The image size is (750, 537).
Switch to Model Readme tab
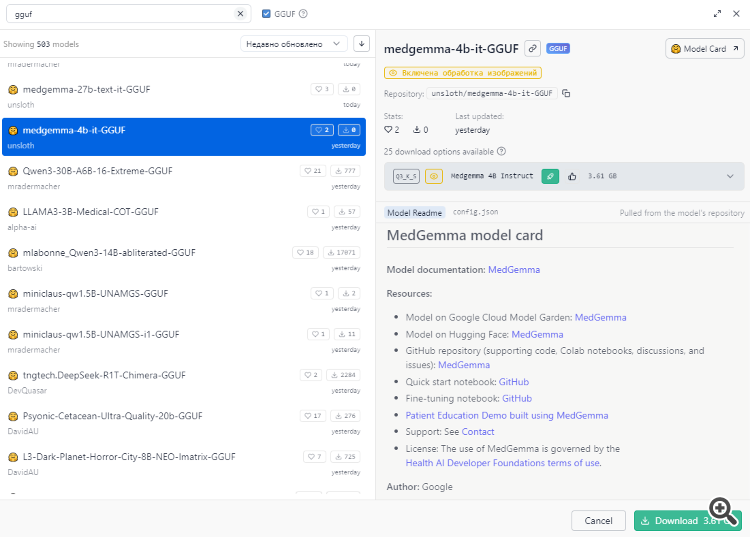pyautogui.click(x=414, y=213)
